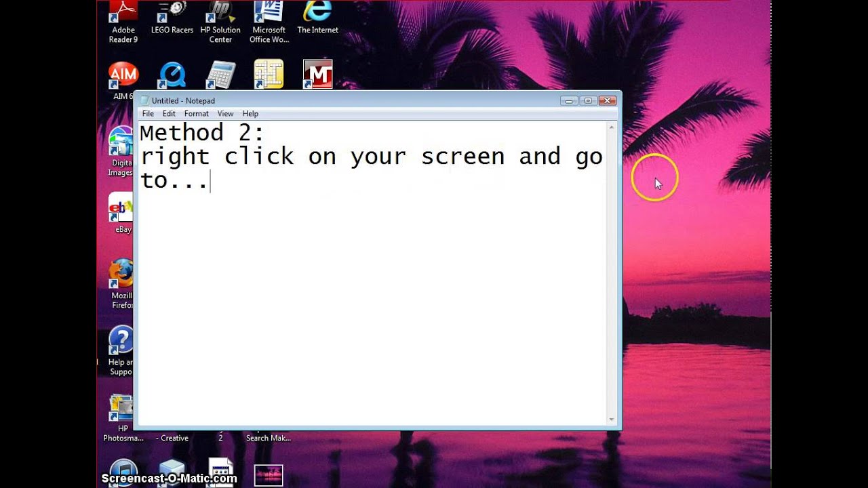The height and width of the screenshot is (488, 868).
Task: Select the LEGO Racers desktop shortcut
Action: pos(172,18)
